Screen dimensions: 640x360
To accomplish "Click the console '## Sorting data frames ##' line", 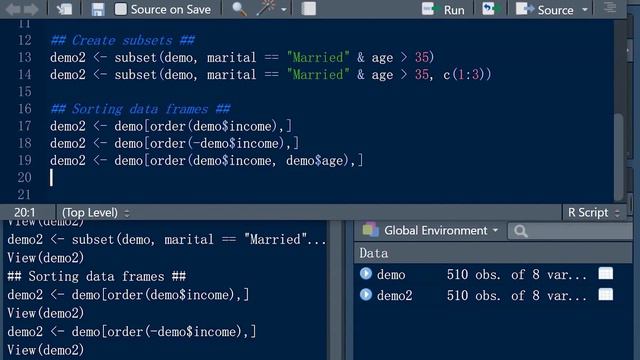I will [x=96, y=276].
